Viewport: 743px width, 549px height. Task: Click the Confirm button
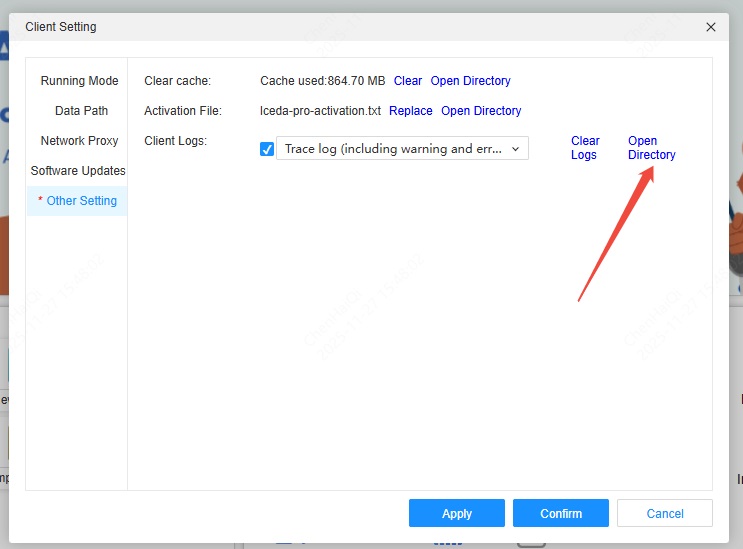click(560, 513)
